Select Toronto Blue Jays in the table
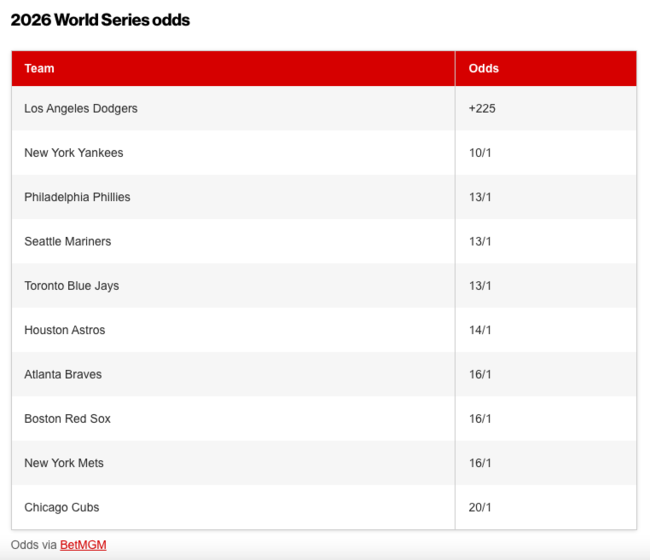The width and height of the screenshot is (650, 560). coord(72,286)
